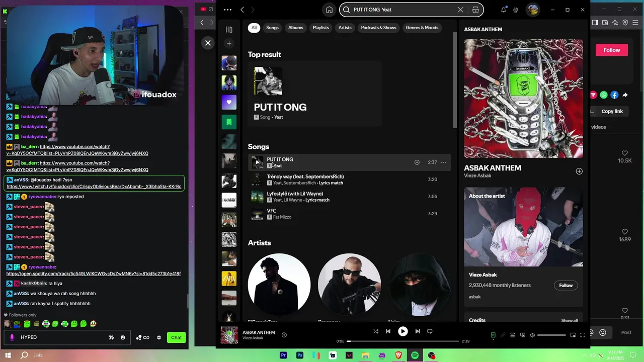The height and width of the screenshot is (362, 644).
Task: Show all credits in the right panel
Action: (x=570, y=320)
